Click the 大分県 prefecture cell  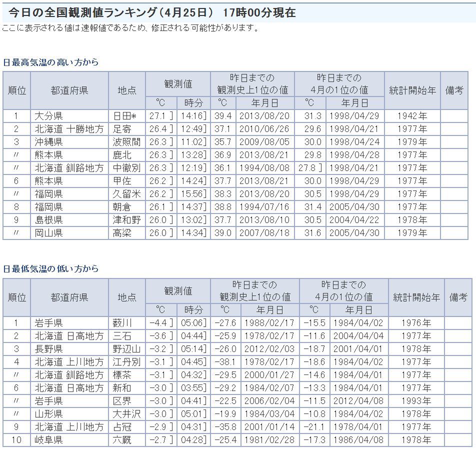pyautogui.click(x=48, y=116)
